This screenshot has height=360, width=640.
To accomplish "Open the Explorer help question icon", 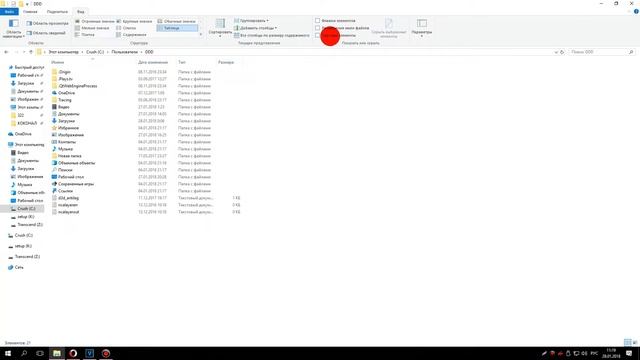I will [636, 11].
